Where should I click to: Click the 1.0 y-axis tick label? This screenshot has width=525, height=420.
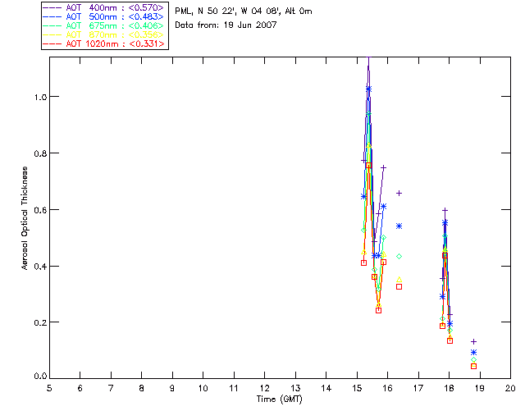pos(40,97)
